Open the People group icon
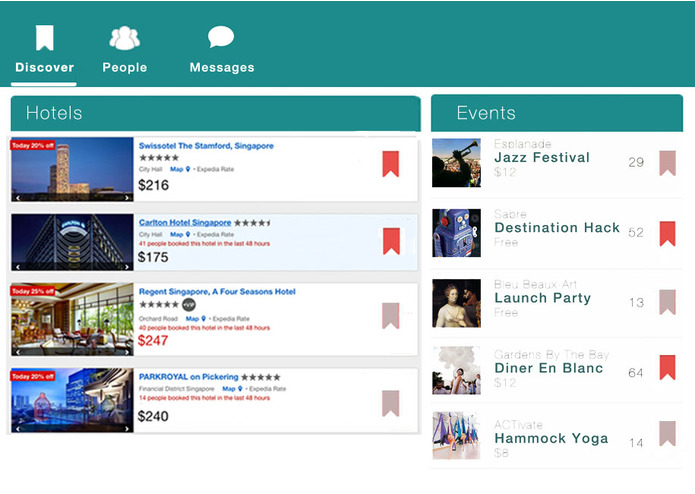 (125, 38)
